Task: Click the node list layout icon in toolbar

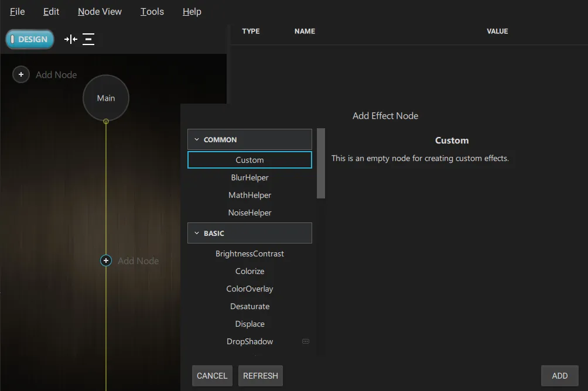Action: (x=88, y=39)
